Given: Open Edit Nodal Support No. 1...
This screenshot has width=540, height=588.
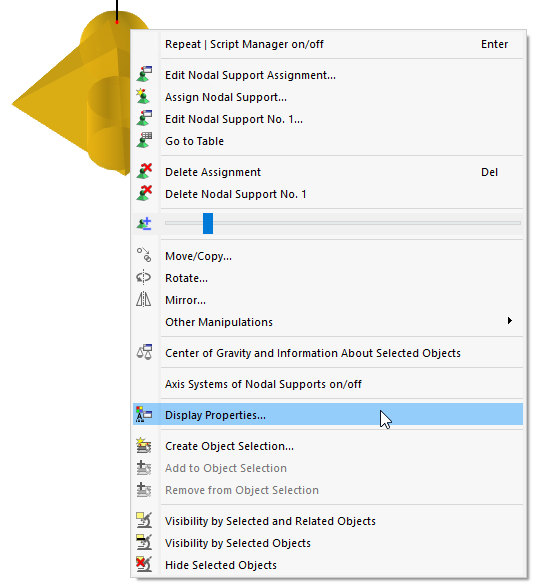Looking at the screenshot, I should pyautogui.click(x=328, y=119).
